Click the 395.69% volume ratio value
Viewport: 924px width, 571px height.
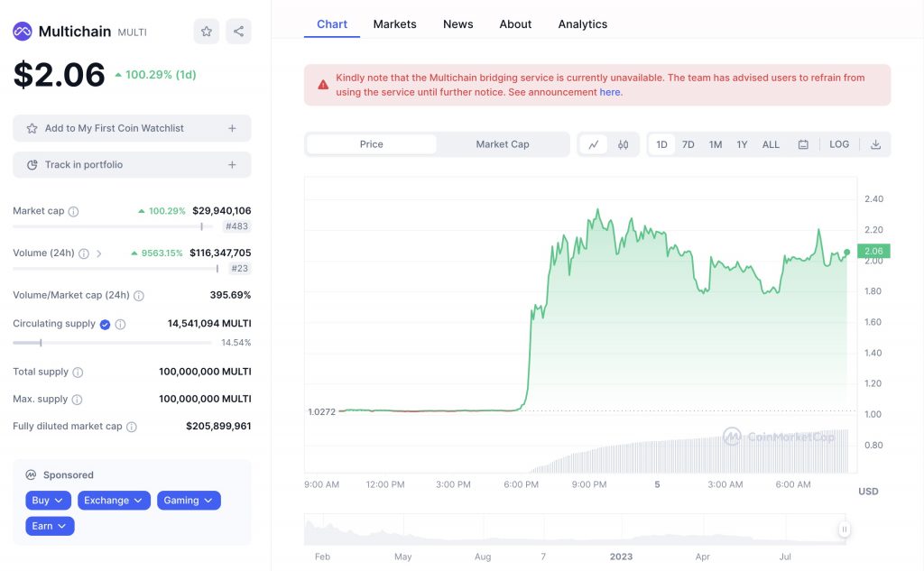pos(230,295)
